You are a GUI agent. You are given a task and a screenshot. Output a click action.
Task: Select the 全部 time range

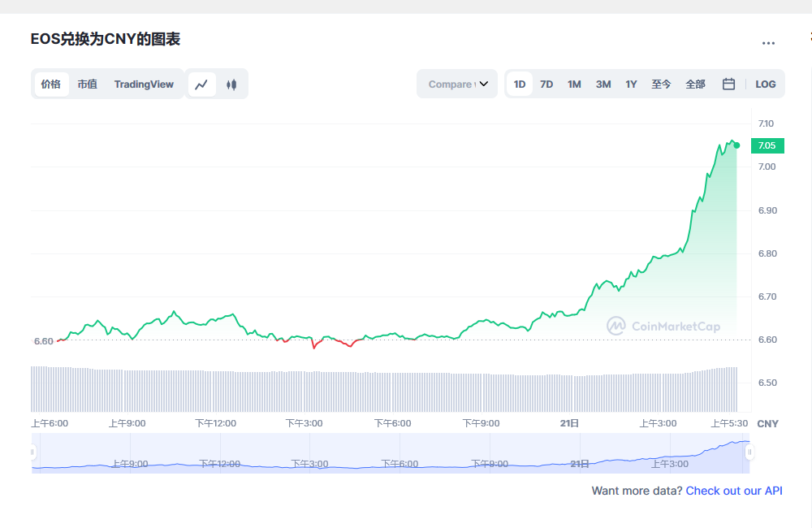coord(696,84)
